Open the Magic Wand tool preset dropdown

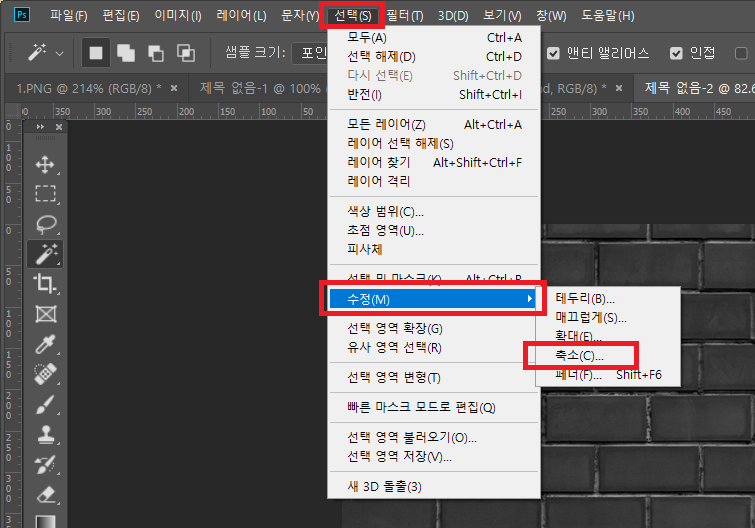pyautogui.click(x=59, y=53)
